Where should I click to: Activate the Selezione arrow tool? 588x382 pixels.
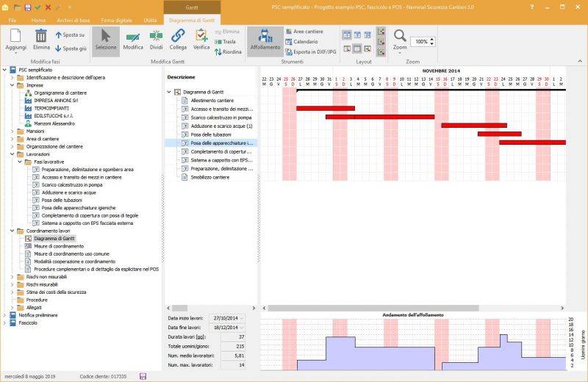(x=106, y=37)
